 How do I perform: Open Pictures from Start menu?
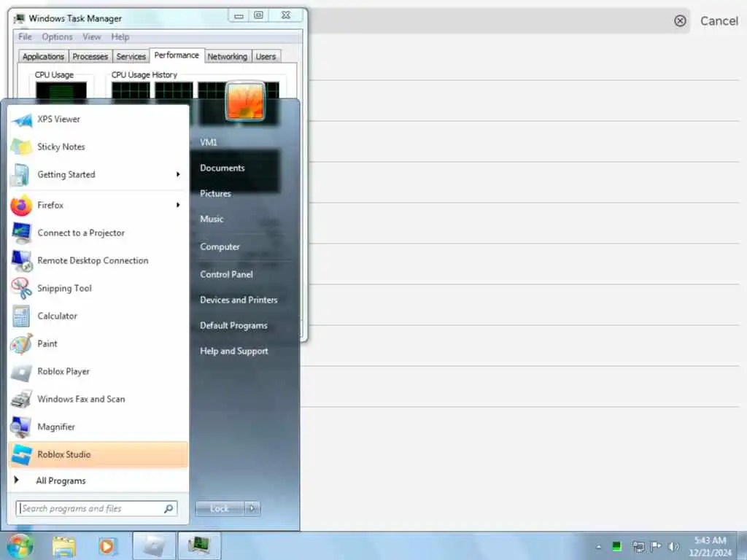pos(215,193)
